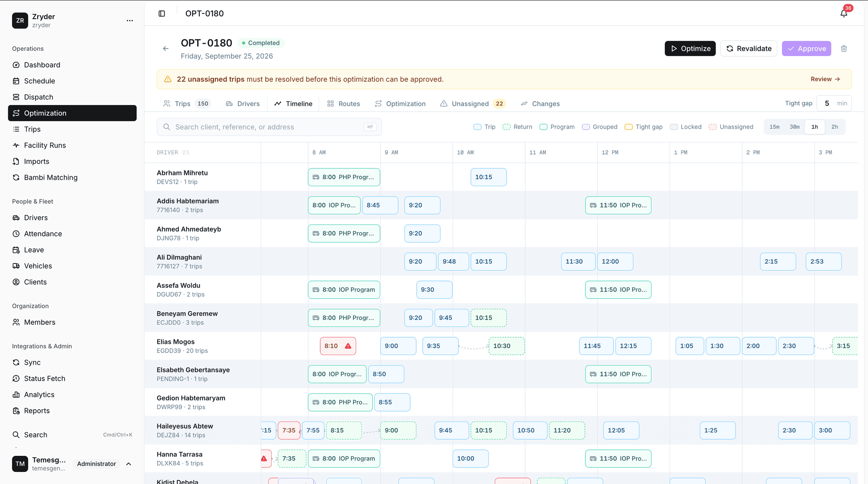The image size is (868, 484).
Task: Open the Vehicles page
Action: [x=72, y=266]
